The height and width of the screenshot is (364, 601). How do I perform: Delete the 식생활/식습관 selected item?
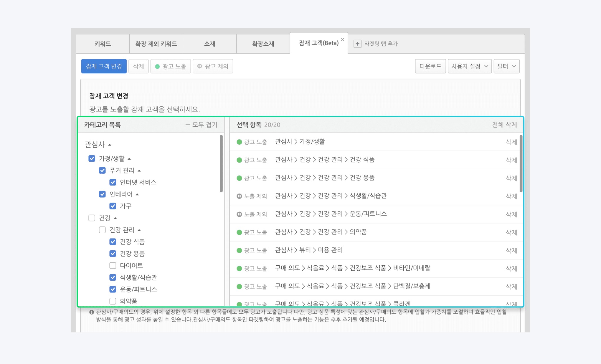511,196
